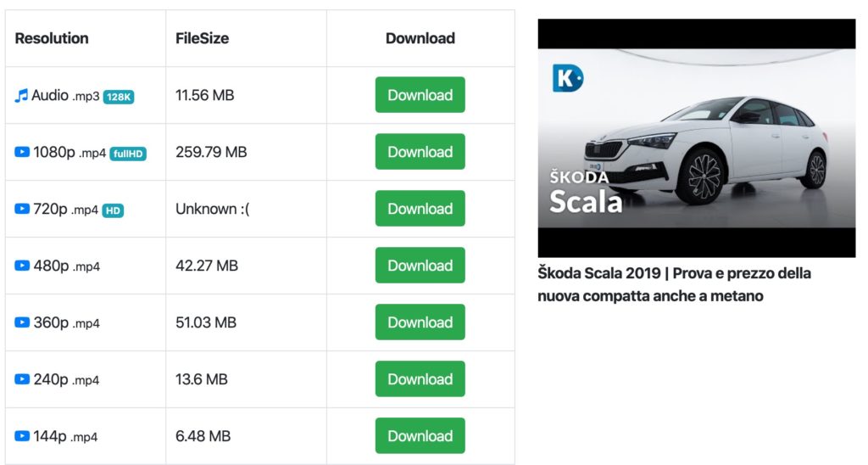868x465 pixels.
Task: Click the video icon next to 144p
Action: (x=22, y=437)
